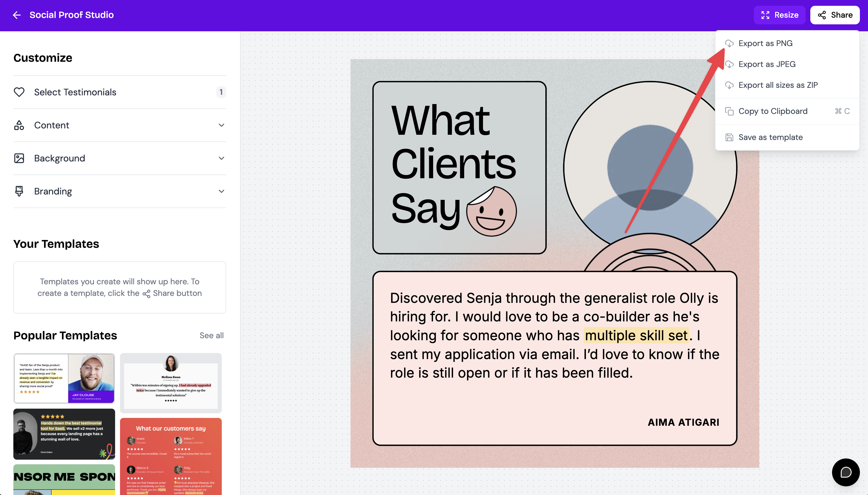The height and width of the screenshot is (495, 868).
Task: Select the red 'What our customers say' template
Action: tap(171, 456)
